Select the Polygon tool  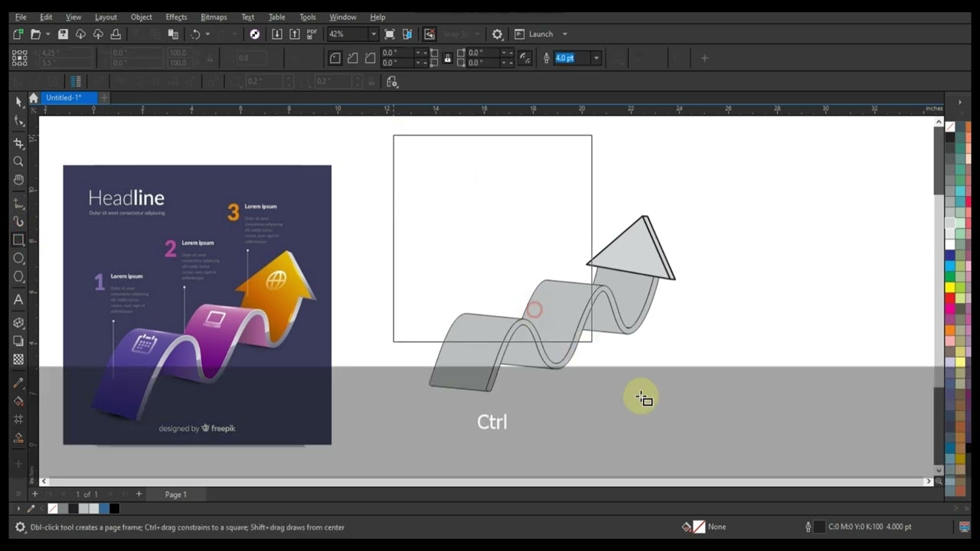[x=18, y=276]
